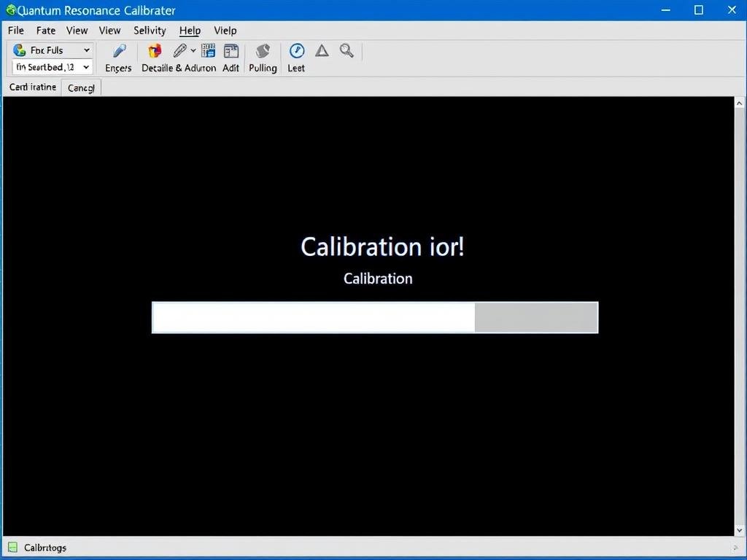This screenshot has width=747, height=560.
Task: Open the Help menu
Action: point(190,31)
